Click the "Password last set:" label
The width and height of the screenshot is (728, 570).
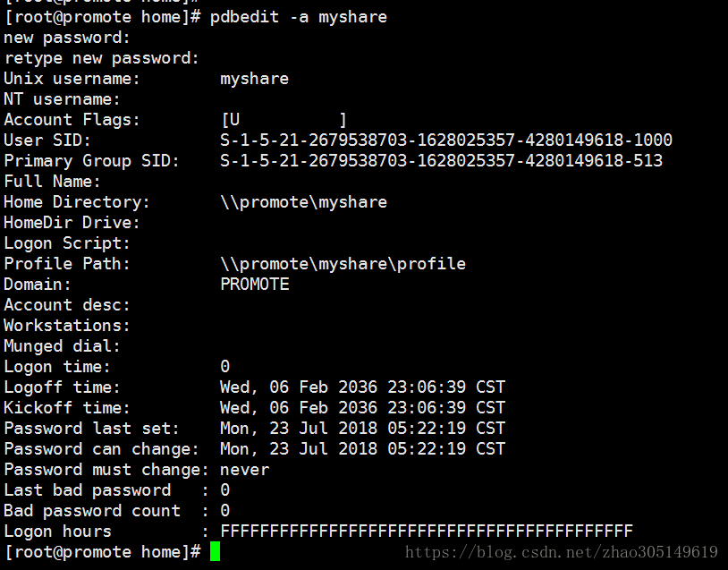[x=92, y=429]
